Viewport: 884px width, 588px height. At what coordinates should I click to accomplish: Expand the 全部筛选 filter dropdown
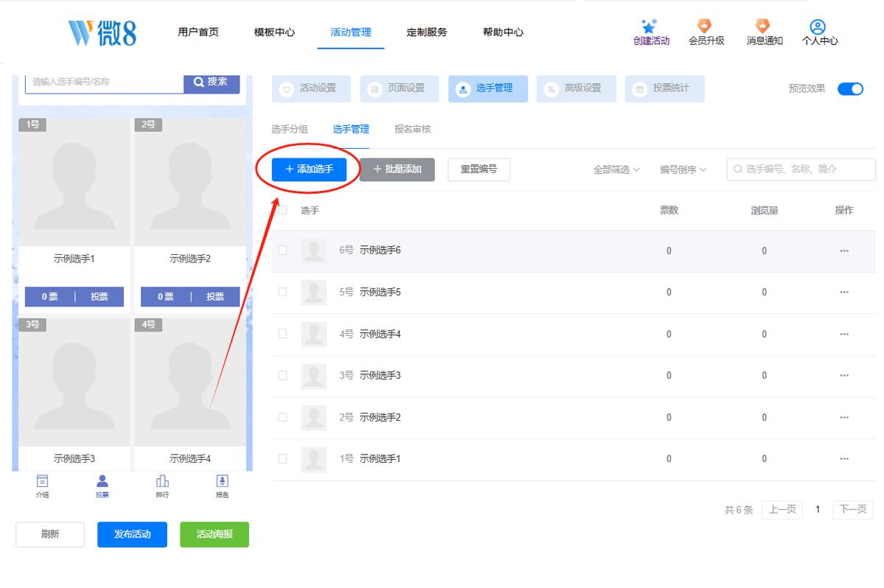pyautogui.click(x=617, y=169)
